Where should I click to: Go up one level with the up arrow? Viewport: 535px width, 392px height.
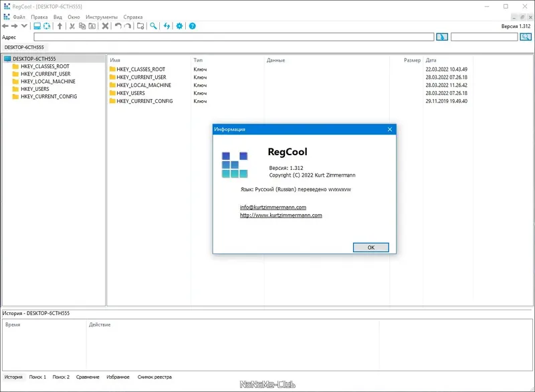60,26
